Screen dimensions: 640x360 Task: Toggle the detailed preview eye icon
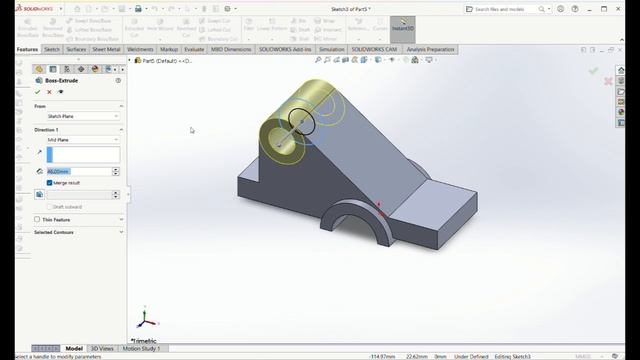coord(61,92)
